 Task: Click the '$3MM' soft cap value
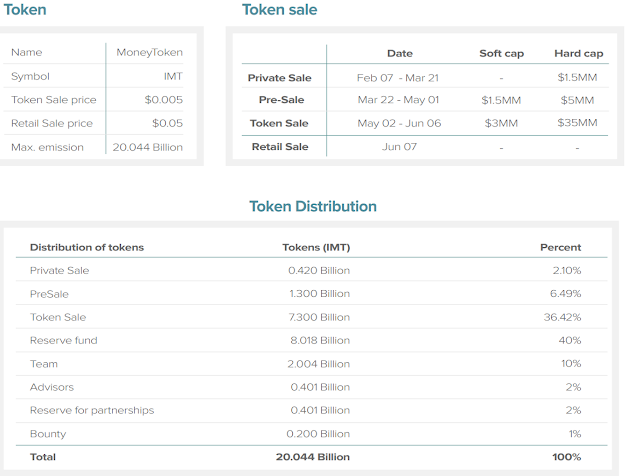pos(501,123)
